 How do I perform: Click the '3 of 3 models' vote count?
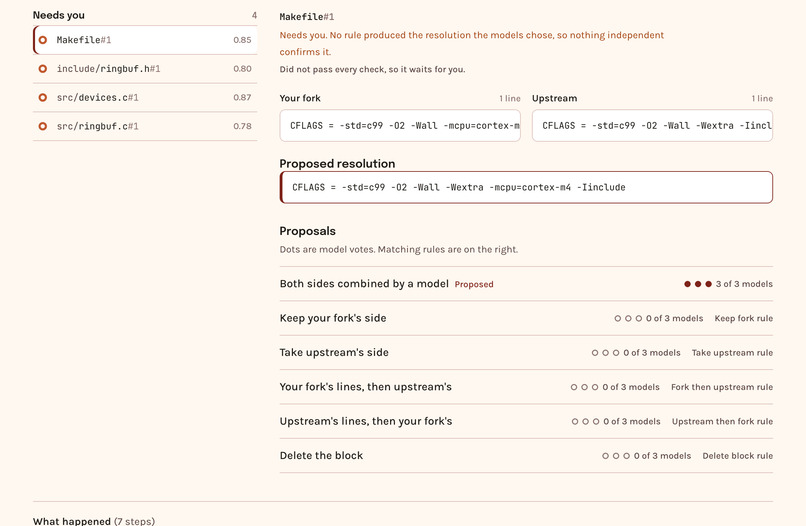pyautogui.click(x=744, y=284)
